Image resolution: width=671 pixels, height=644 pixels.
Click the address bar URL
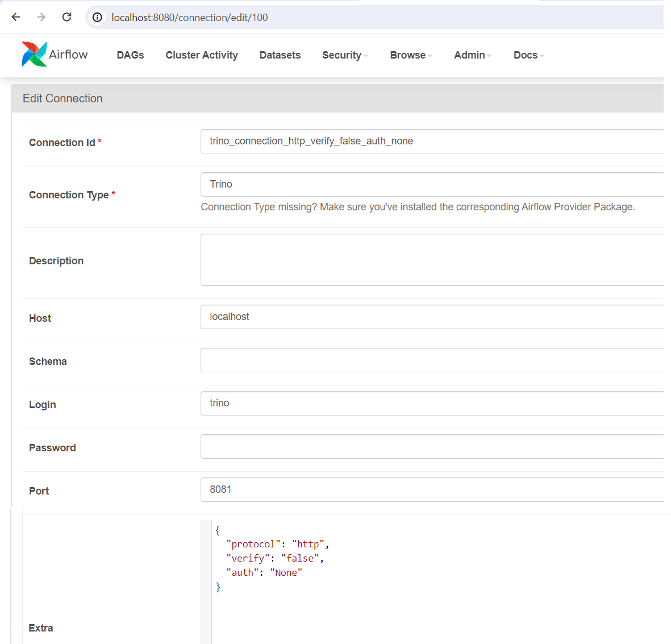(190, 18)
